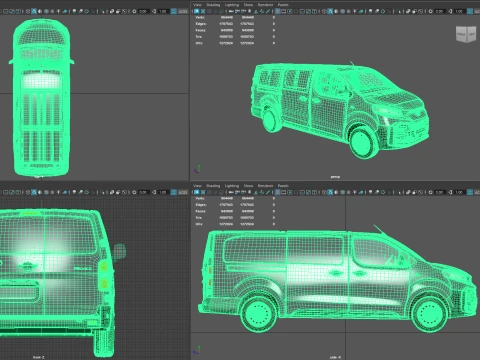The image size is (480, 360).
Task: Toggle View Transform in perspective panel
Action: point(470,11)
